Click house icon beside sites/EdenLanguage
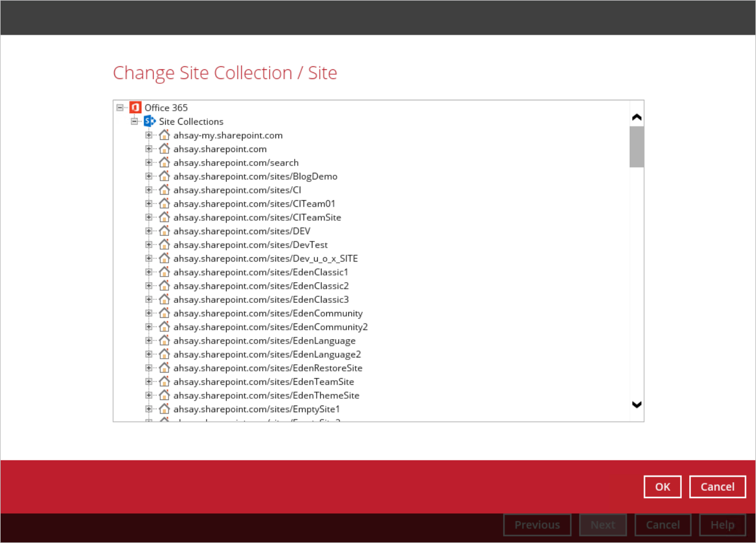Screen dimensions: 756x543 pos(164,341)
